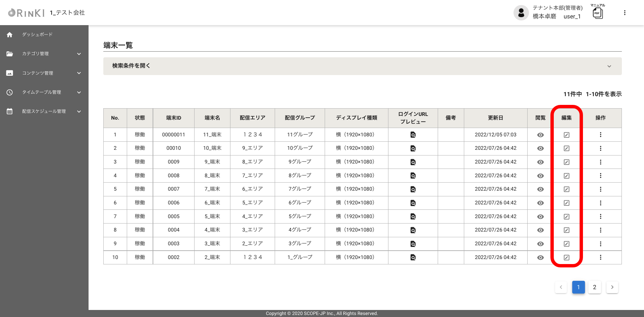Edit the 11_端末 terminal row

[x=567, y=135]
